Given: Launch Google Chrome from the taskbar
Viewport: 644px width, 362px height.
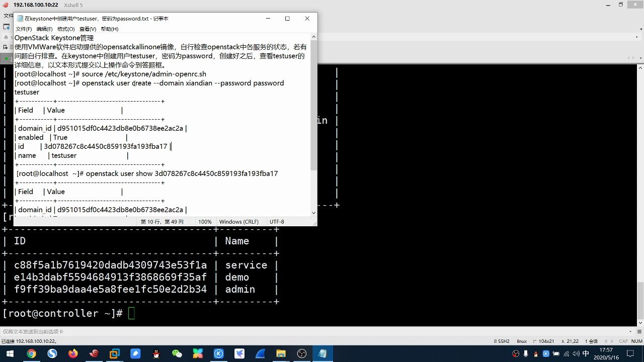Looking at the screenshot, I should [x=31, y=353].
